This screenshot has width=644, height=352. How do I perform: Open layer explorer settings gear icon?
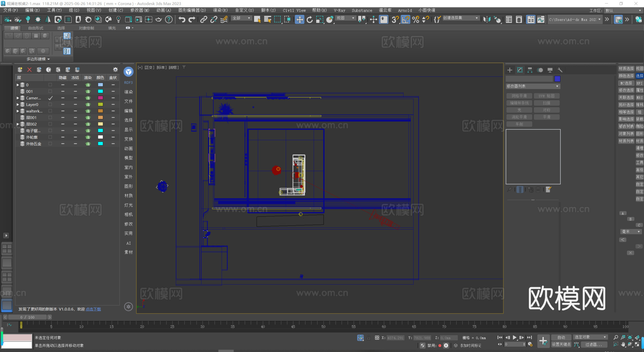(x=115, y=69)
